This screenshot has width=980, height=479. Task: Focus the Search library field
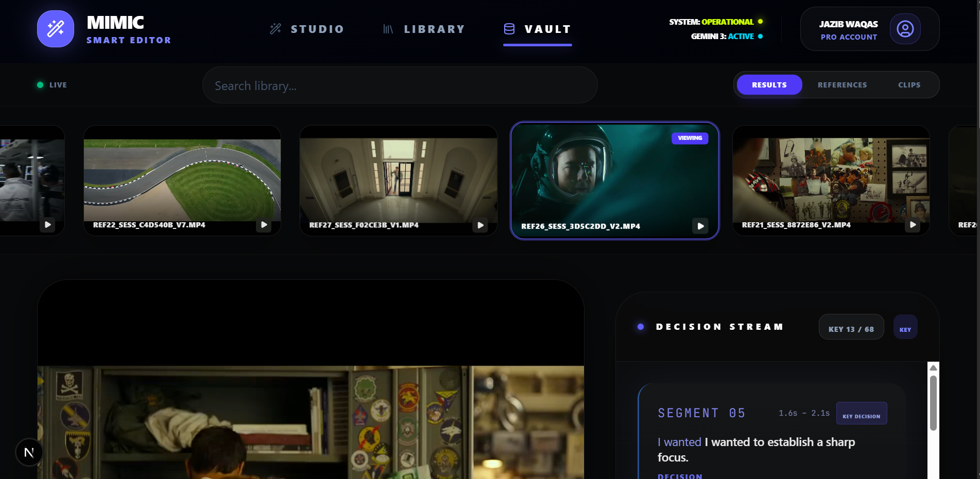pos(400,85)
